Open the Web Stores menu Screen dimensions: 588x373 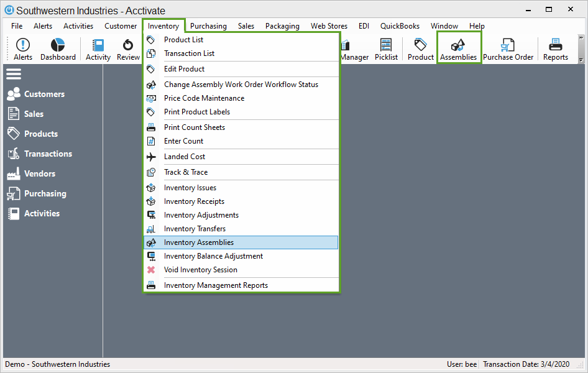(x=329, y=26)
